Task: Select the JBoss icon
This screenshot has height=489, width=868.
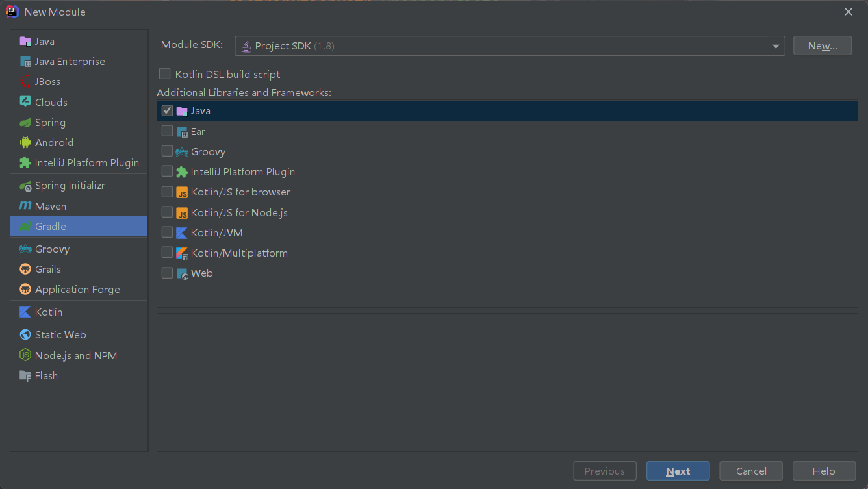Action: point(25,82)
